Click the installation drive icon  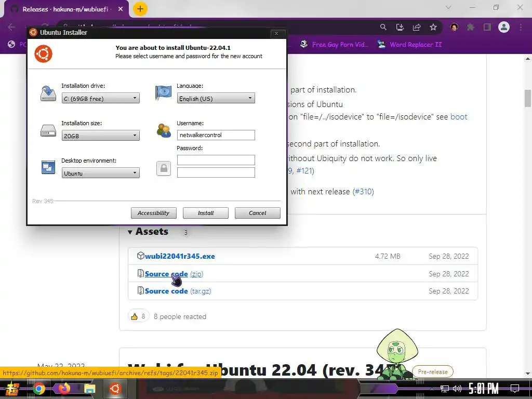point(48,94)
